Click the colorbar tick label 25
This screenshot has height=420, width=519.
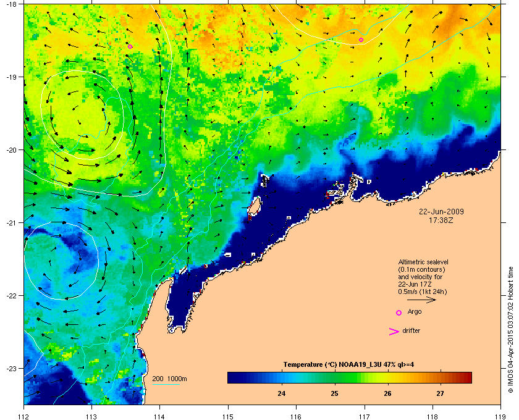click(335, 393)
